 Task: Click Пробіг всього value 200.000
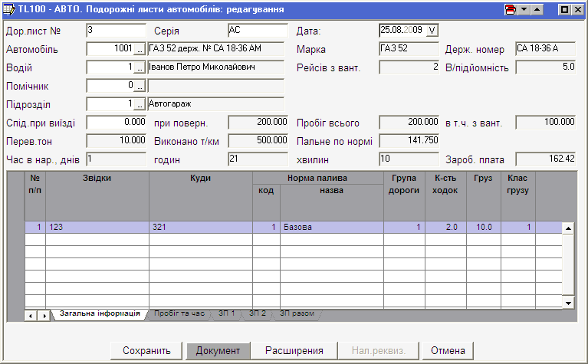[x=409, y=122]
